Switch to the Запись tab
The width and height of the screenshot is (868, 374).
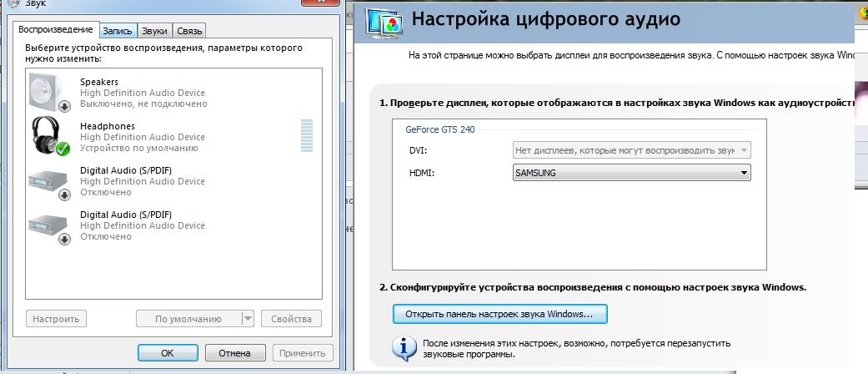pyautogui.click(x=118, y=31)
